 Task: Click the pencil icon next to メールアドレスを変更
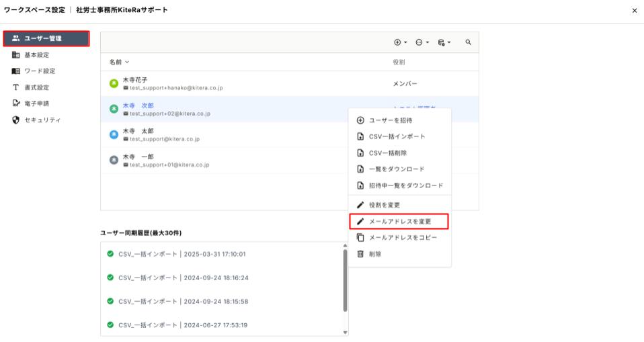pyautogui.click(x=360, y=221)
